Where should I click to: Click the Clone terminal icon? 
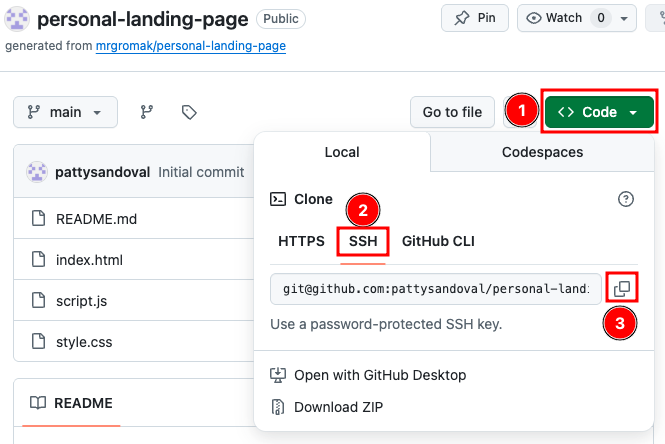point(278,199)
